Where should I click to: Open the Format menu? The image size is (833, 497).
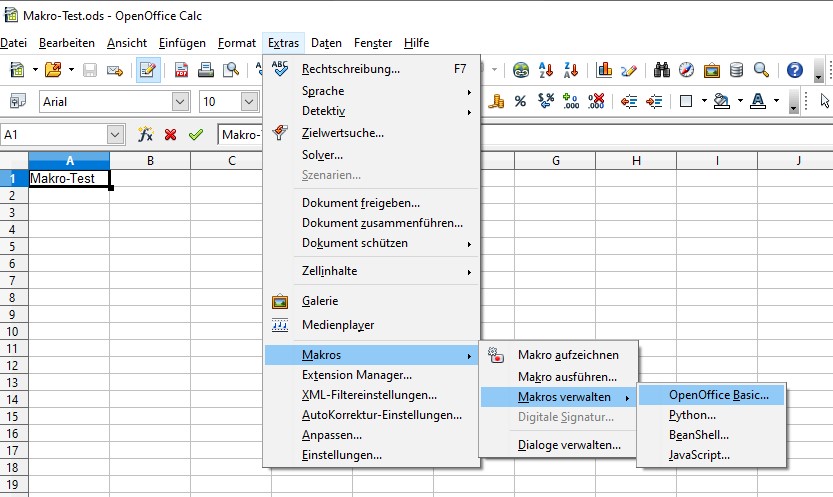click(237, 43)
